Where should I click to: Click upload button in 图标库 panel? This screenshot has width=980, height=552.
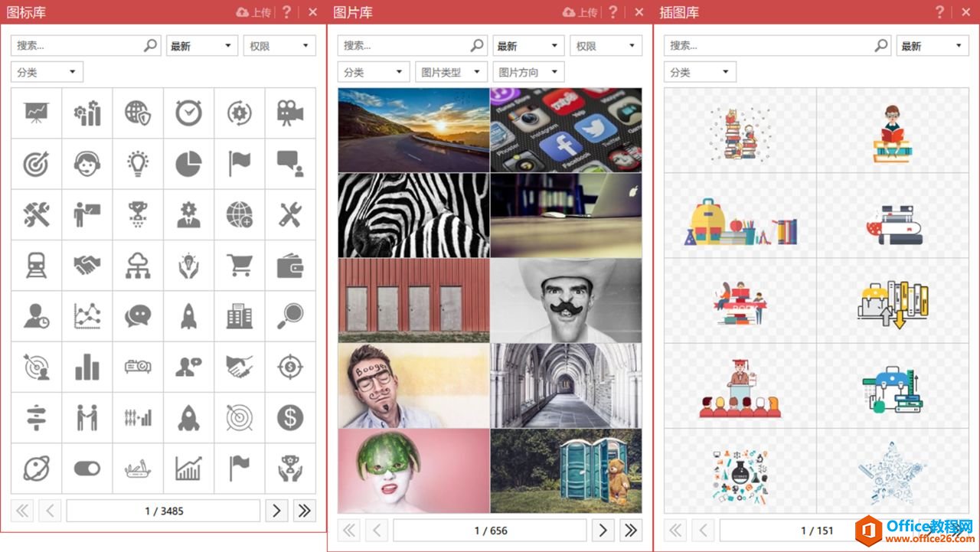(x=254, y=12)
